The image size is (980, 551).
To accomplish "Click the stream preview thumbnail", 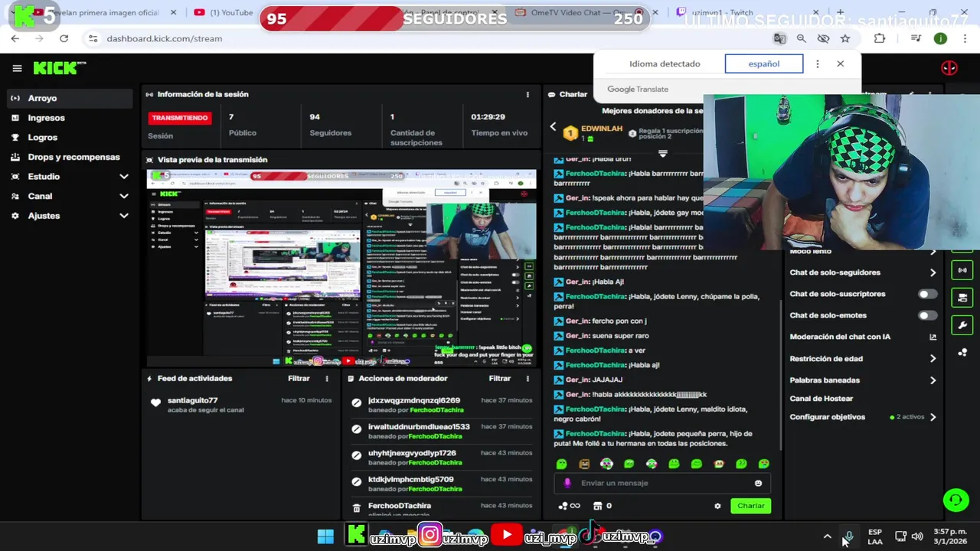I will (x=341, y=268).
